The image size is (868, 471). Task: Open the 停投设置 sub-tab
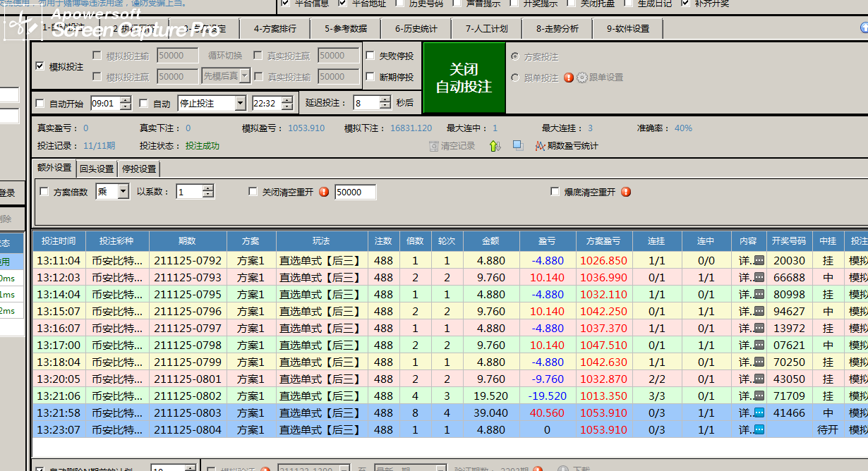(x=139, y=169)
